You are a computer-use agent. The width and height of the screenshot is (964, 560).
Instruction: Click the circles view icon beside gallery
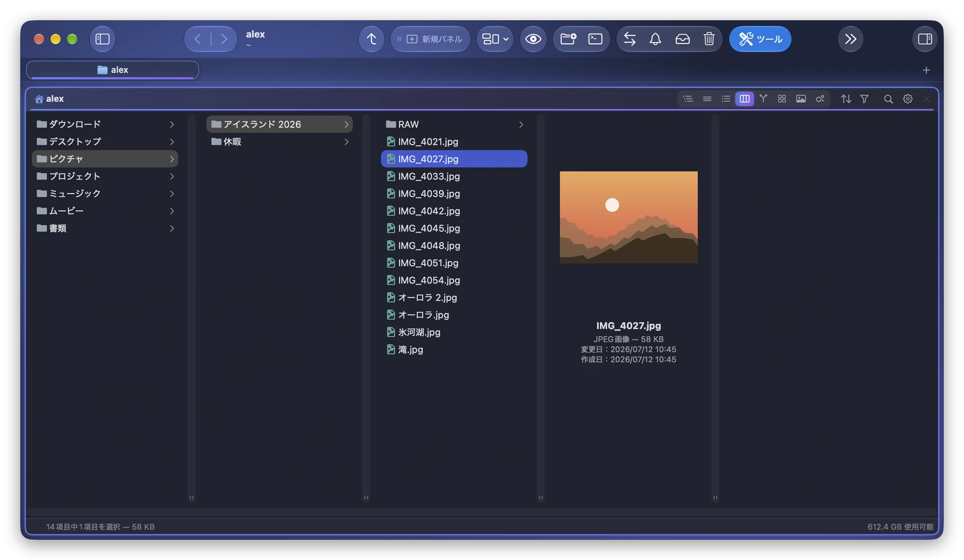click(x=820, y=99)
